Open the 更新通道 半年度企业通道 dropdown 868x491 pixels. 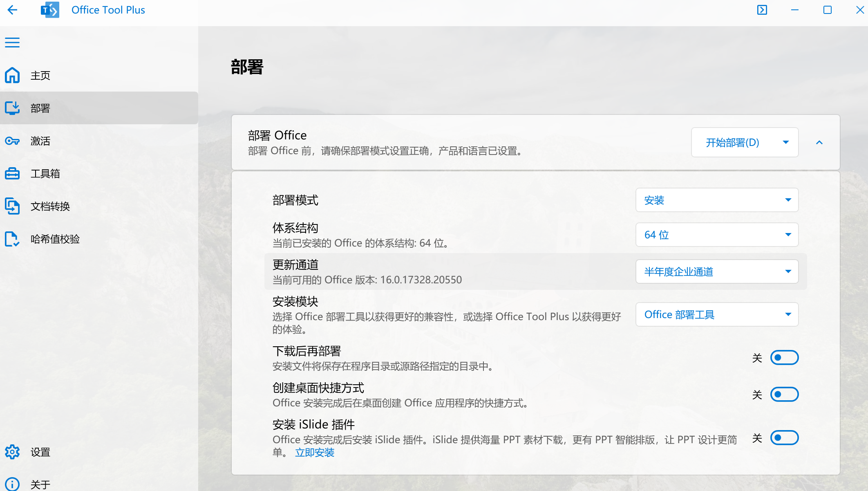point(717,271)
